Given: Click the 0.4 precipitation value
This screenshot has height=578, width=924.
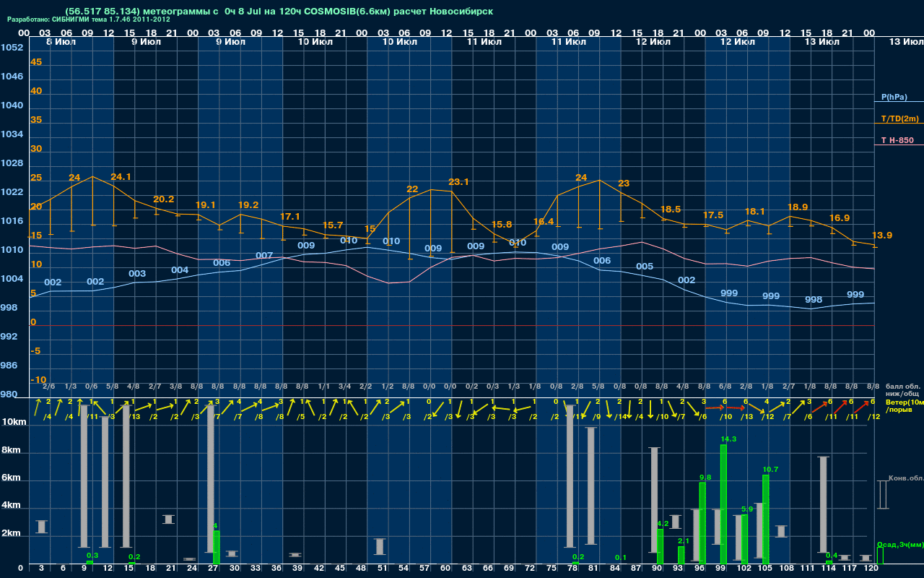Looking at the screenshot, I should coord(832,555).
